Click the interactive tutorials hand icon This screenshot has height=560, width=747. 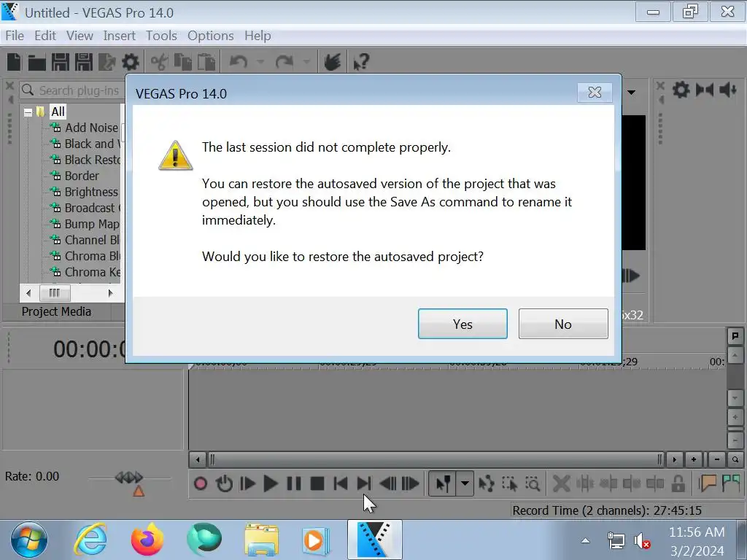coord(332,62)
